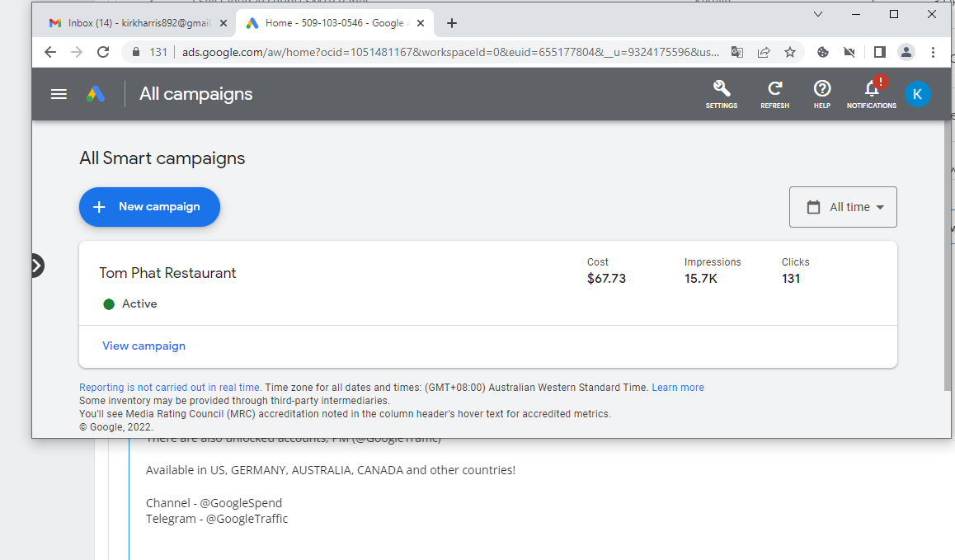Open the All time date range dropdown
Screen dimensions: 955x560
(843, 207)
